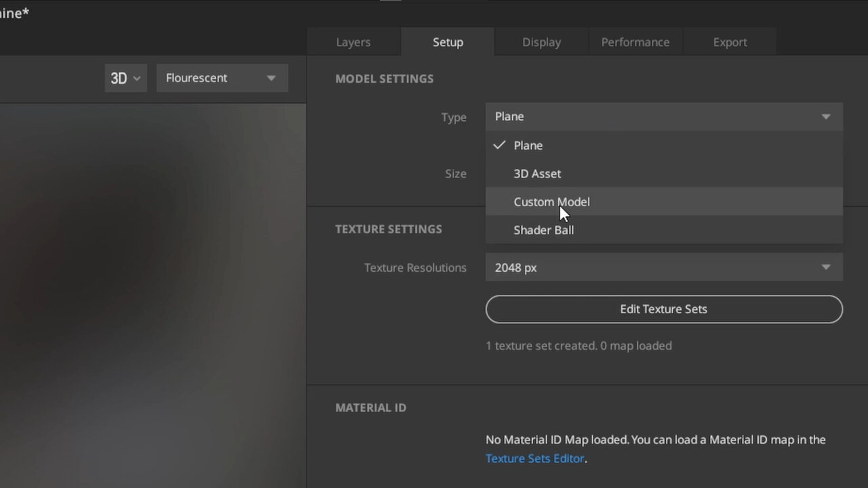Viewport: 868px width, 488px height.
Task: Switch to the Layers tab
Action: 353,41
